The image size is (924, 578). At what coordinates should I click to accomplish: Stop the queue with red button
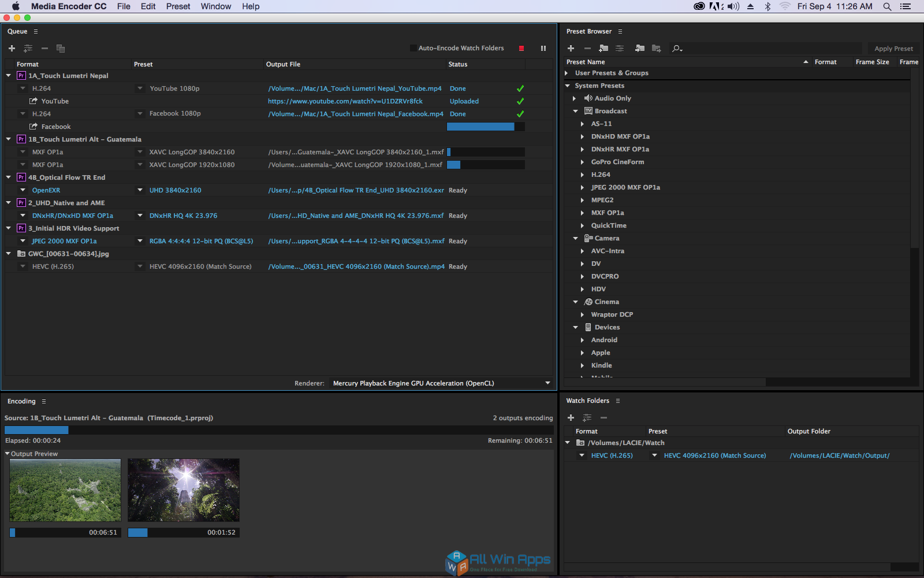521,49
